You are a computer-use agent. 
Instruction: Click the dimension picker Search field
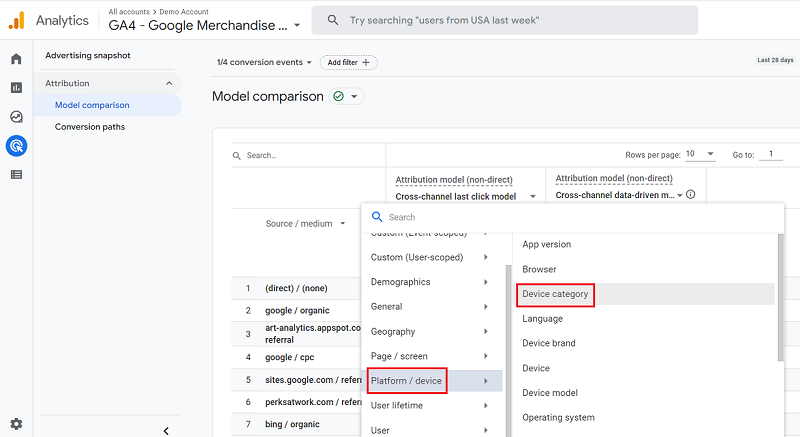click(x=572, y=217)
